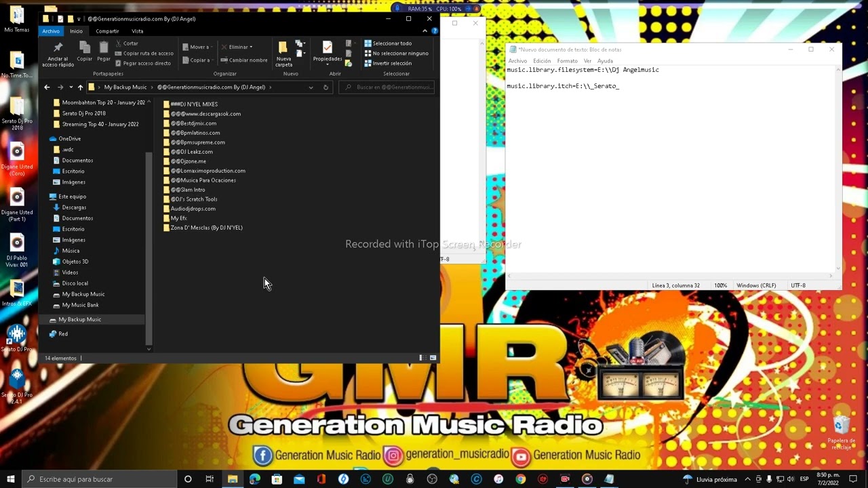Go up one folder level arrow
The image size is (868, 488).
click(80, 87)
